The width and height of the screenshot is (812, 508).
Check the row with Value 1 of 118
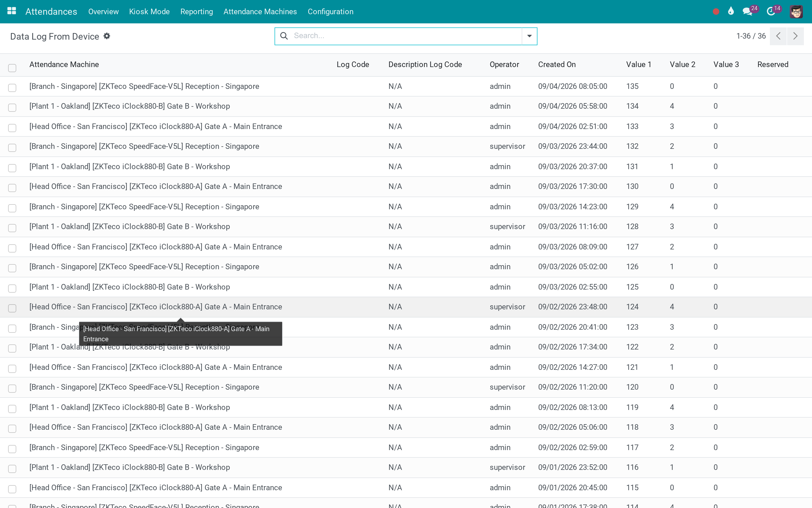[12, 429]
